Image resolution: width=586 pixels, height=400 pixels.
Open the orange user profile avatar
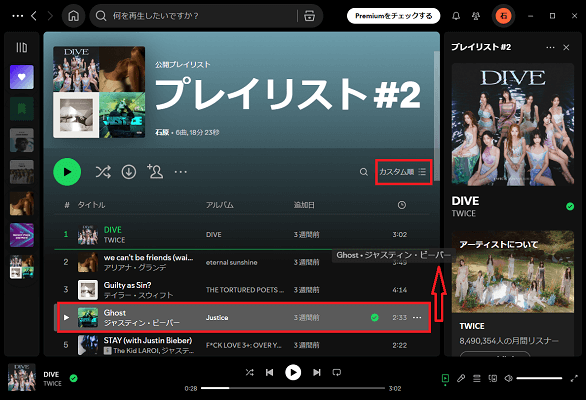coord(503,16)
